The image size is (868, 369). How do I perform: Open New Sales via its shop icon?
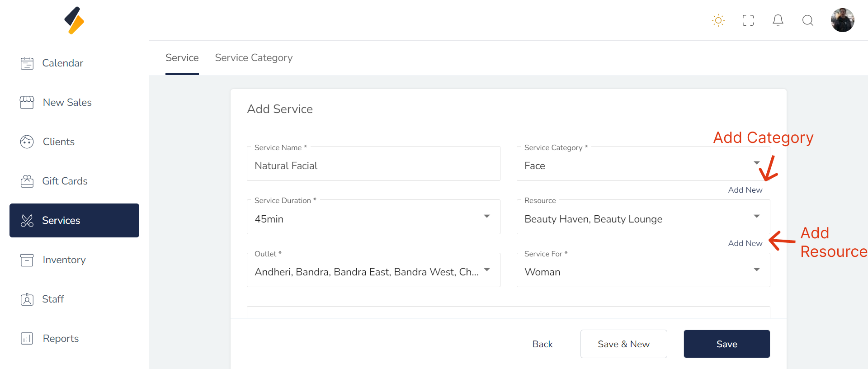pyautogui.click(x=27, y=103)
